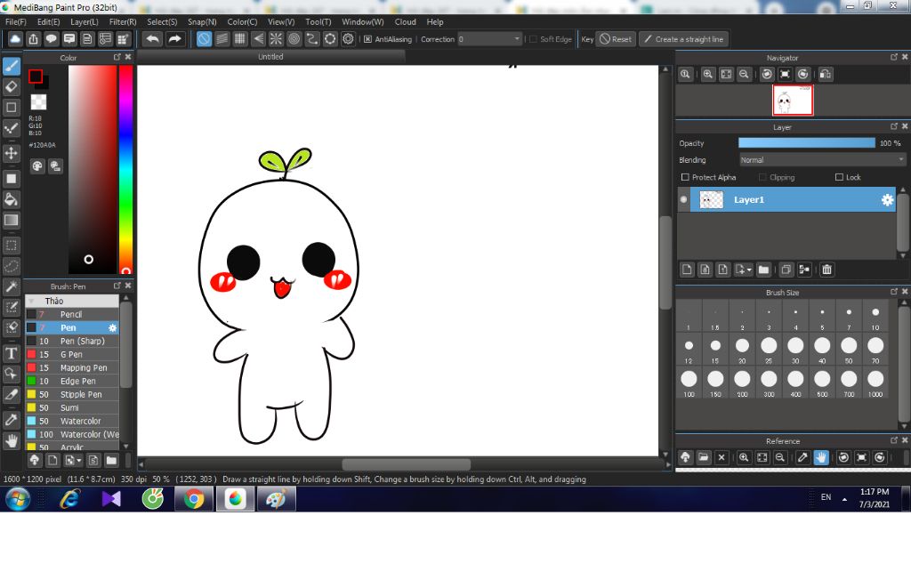The height and width of the screenshot is (588, 911).
Task: Switch to the Hand tool in the left toolbar
Action: tap(12, 440)
